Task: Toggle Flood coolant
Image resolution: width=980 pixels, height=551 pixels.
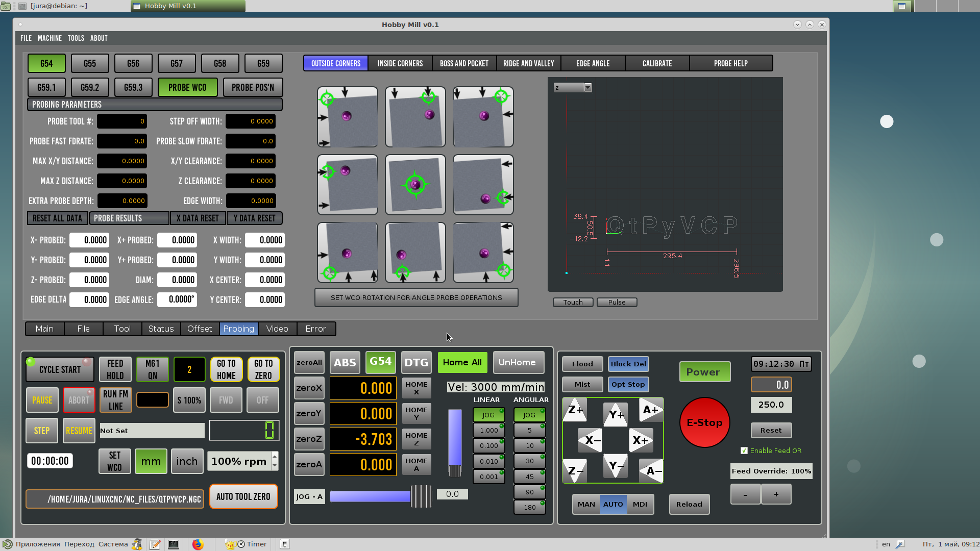Action: click(582, 364)
